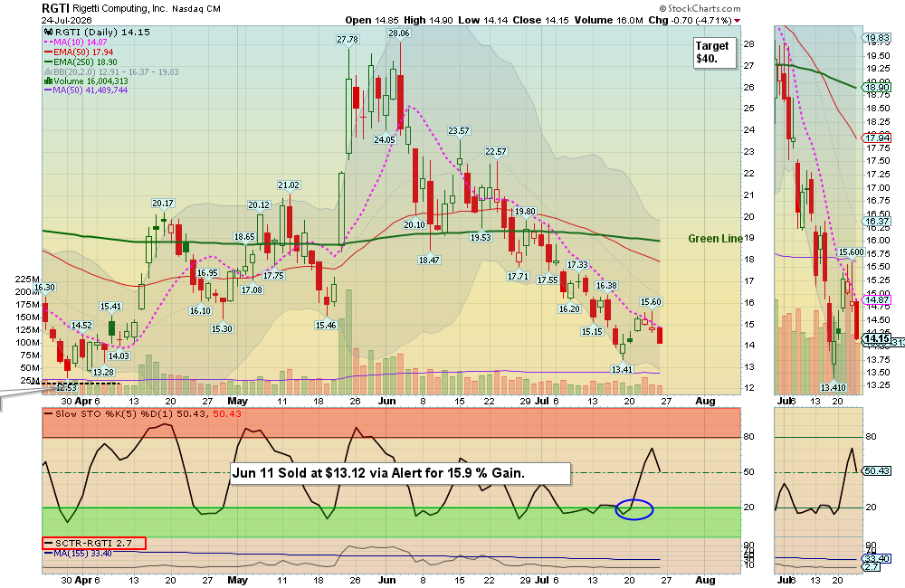Viewport: 905px width, 588px height.
Task: Click the 15.15 price label
Action: click(x=592, y=331)
